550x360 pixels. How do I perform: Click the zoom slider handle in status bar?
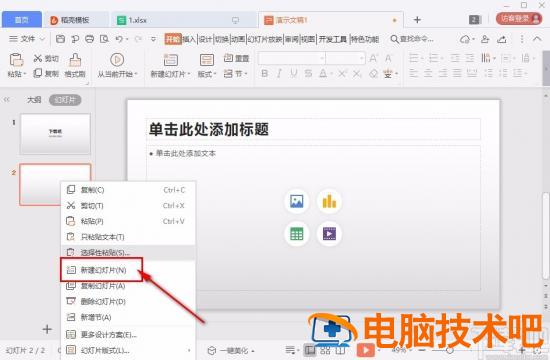pos(450,350)
